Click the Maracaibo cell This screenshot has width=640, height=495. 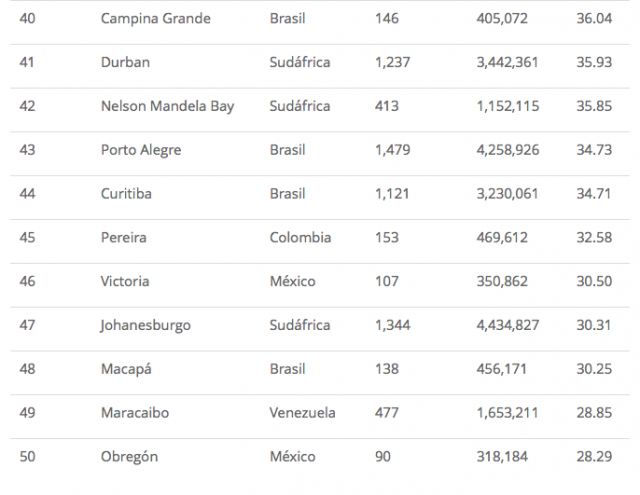pos(136,413)
